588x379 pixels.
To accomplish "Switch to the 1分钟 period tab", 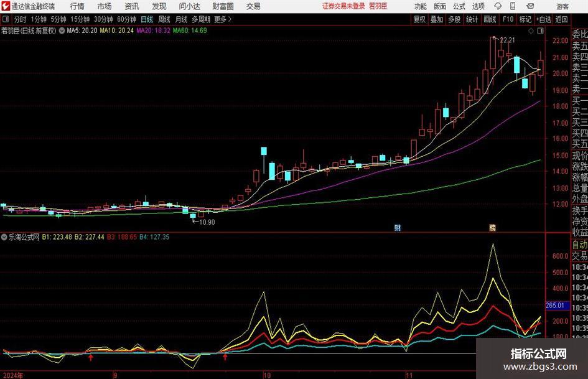I will click(39, 19).
